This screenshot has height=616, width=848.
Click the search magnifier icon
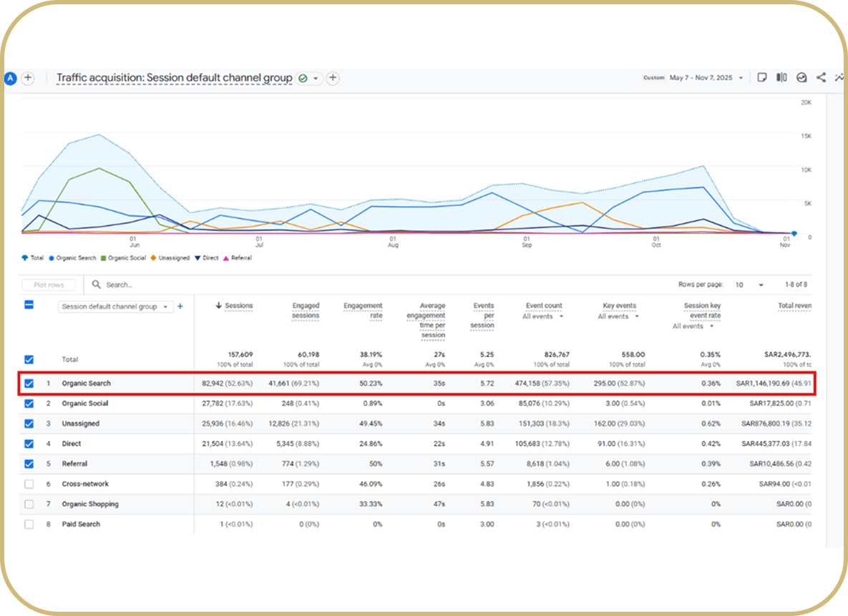pos(97,285)
